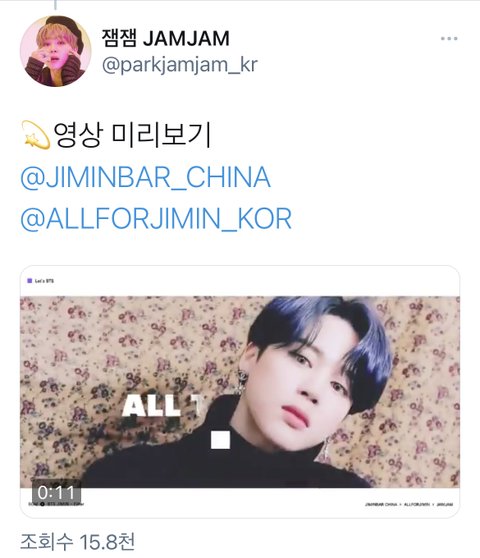Image resolution: width=480 pixels, height=558 pixels.
Task: Click the JIMINBAR CHINA credits in video footer
Action: click(381, 504)
